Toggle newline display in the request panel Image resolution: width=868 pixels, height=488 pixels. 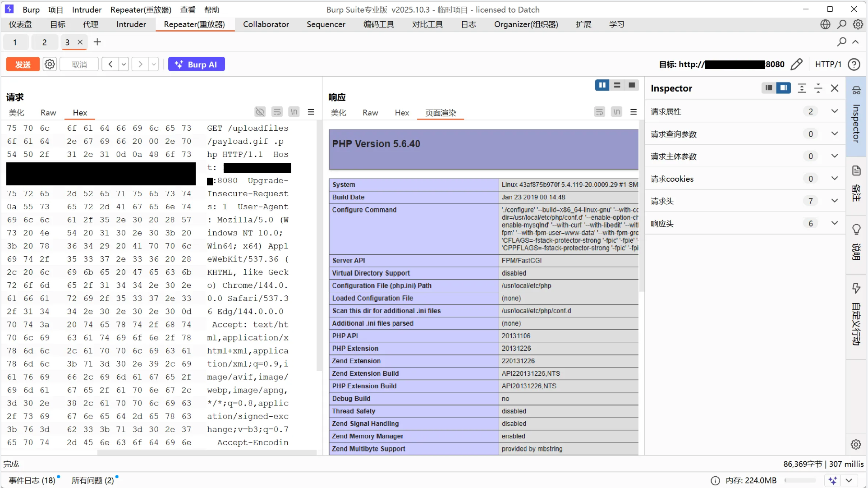click(x=294, y=112)
